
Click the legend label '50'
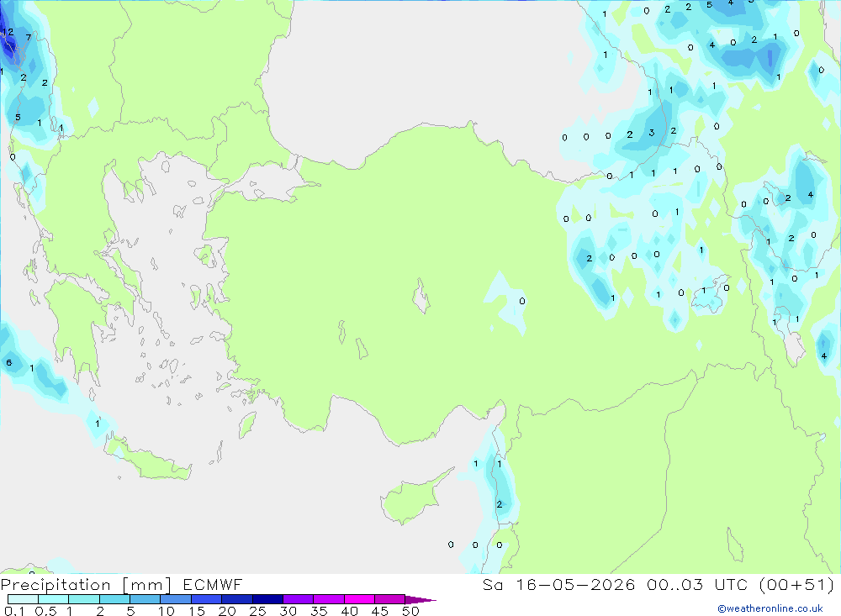click(x=410, y=611)
